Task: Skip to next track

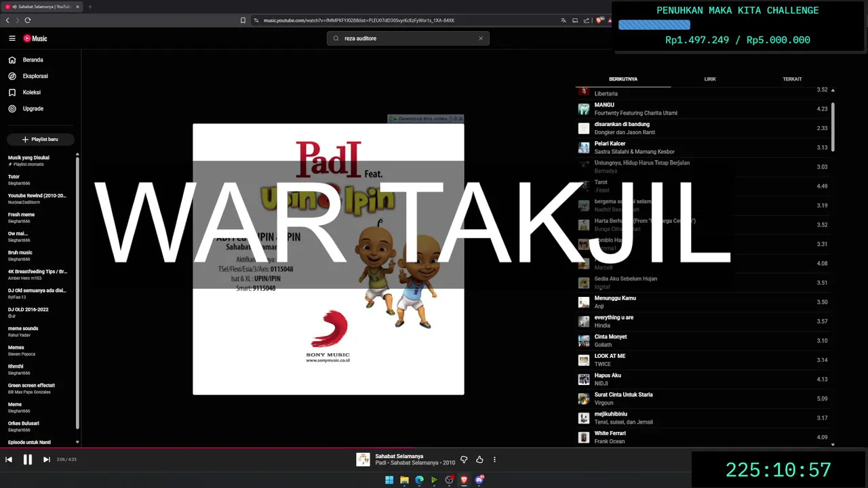Action: [x=46, y=460]
